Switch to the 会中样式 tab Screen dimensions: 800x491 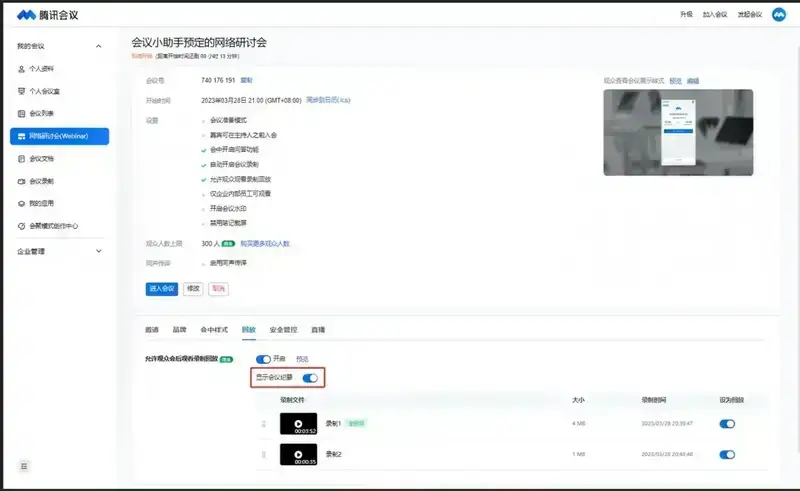click(214, 330)
